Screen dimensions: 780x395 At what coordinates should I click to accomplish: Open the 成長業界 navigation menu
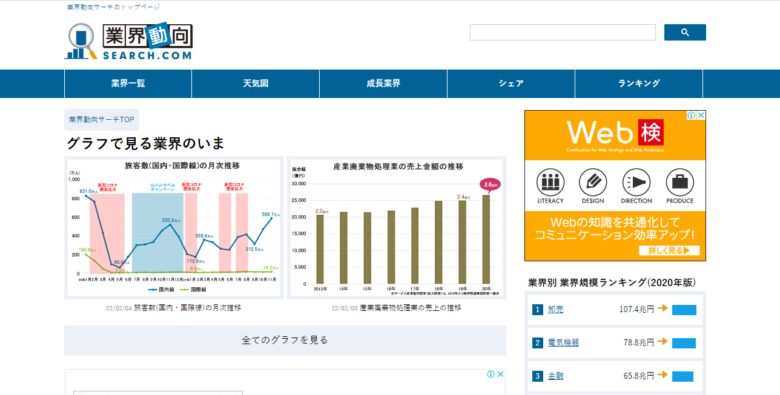(x=384, y=84)
